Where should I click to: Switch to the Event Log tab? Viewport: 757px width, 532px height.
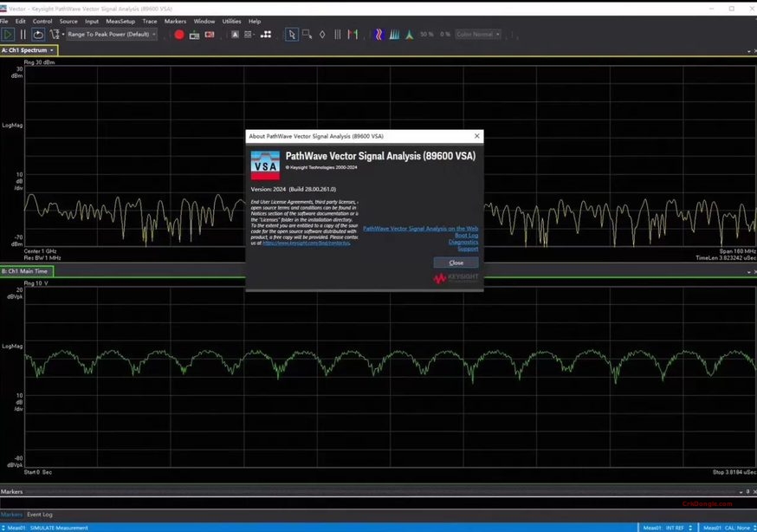pos(40,515)
